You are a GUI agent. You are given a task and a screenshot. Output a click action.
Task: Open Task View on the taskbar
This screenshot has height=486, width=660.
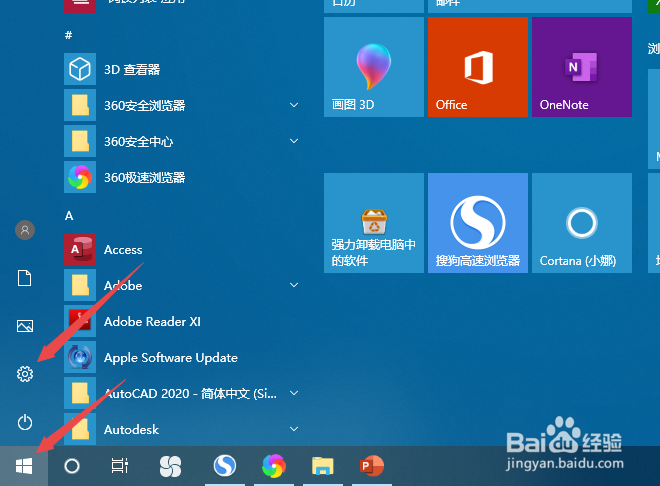(x=120, y=466)
